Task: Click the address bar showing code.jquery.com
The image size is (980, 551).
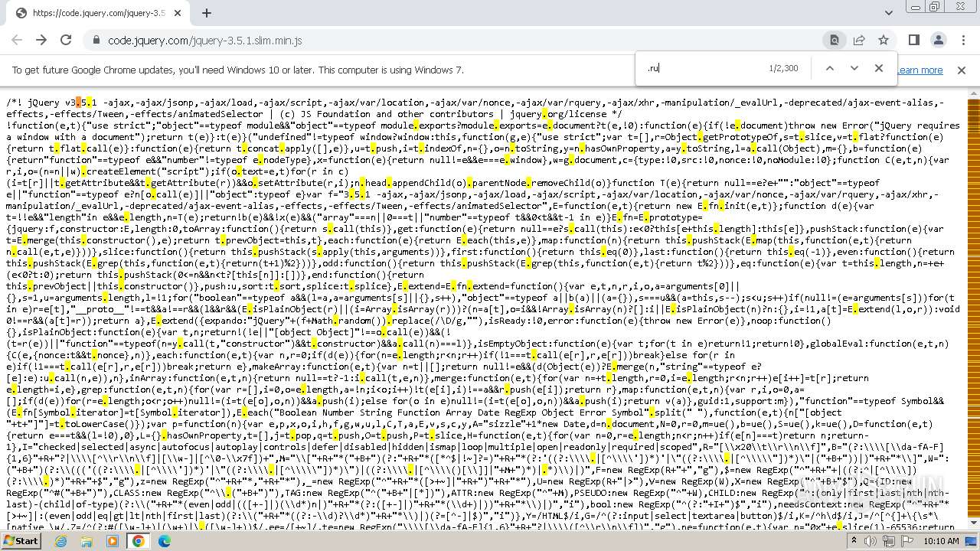Action: click(x=452, y=41)
